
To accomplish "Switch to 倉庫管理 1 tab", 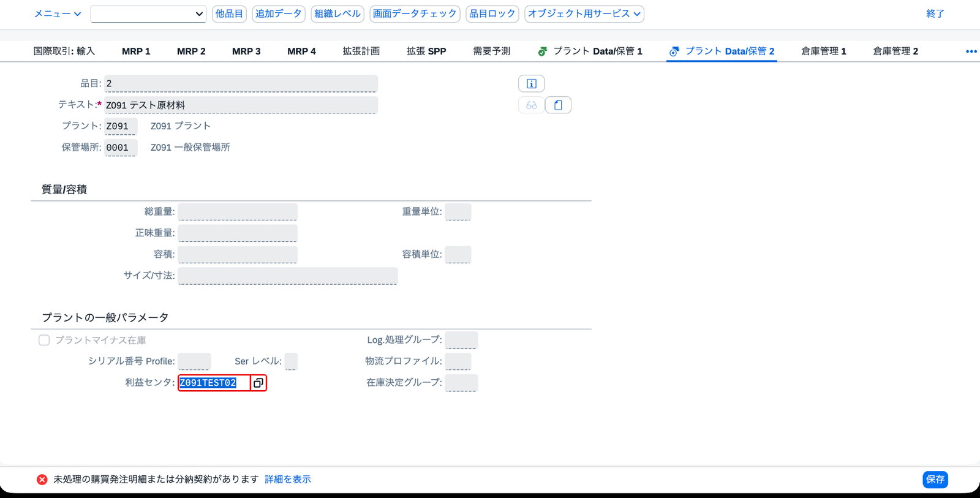I will click(x=824, y=51).
